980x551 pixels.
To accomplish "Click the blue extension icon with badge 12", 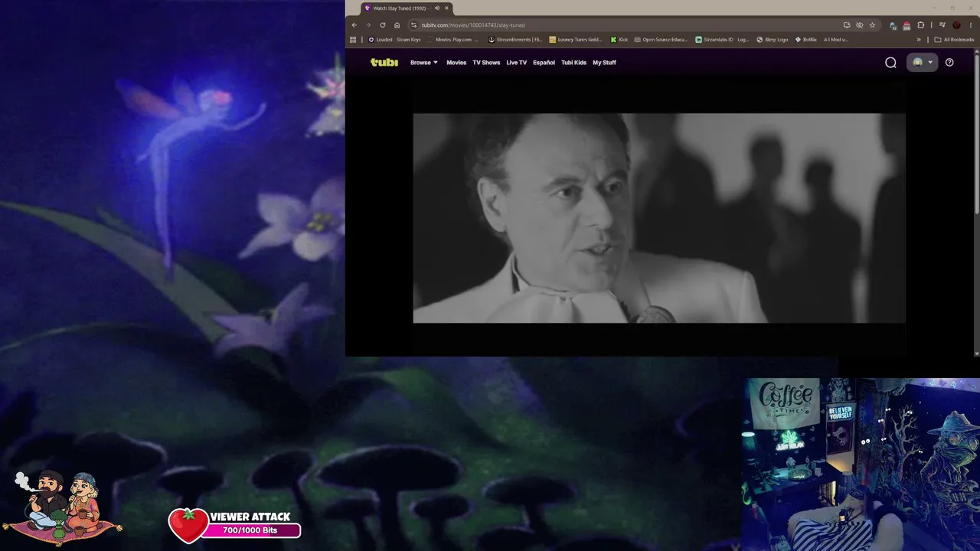I will [893, 25].
